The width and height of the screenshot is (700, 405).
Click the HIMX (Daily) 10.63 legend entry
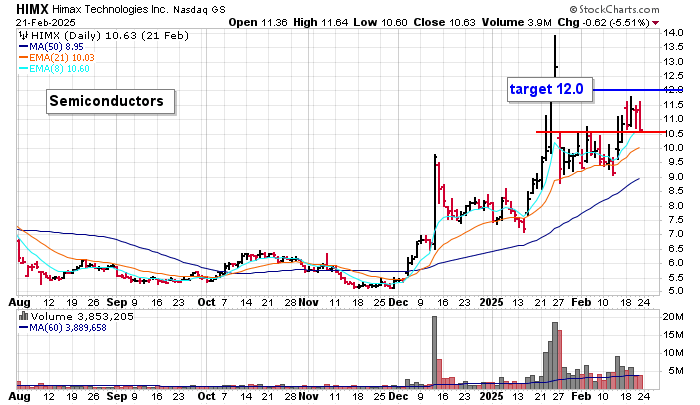click(x=109, y=35)
